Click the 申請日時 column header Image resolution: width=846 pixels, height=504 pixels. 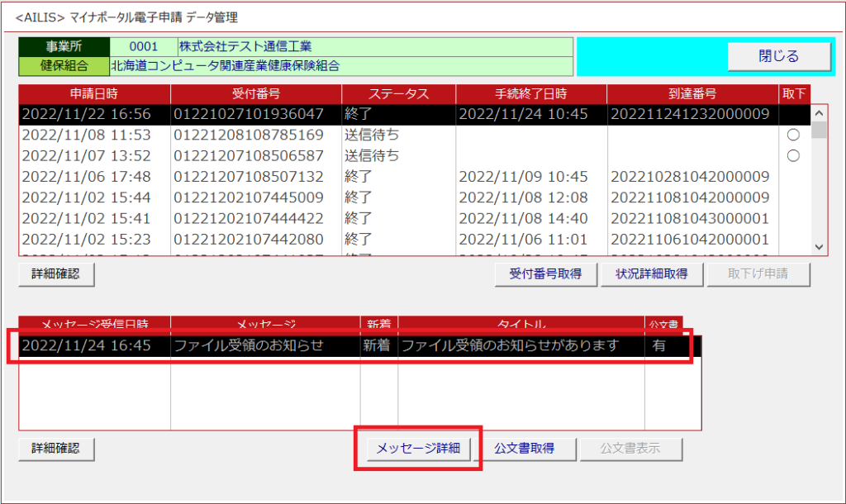point(94,94)
